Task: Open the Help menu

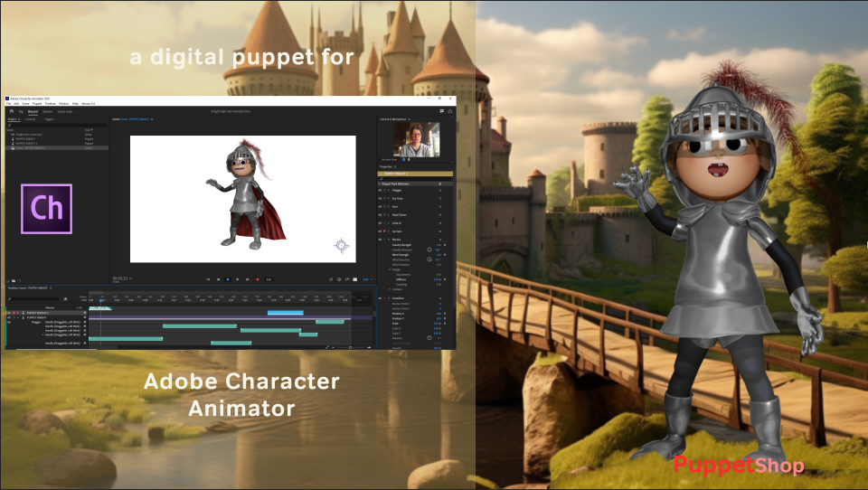Action: point(75,104)
